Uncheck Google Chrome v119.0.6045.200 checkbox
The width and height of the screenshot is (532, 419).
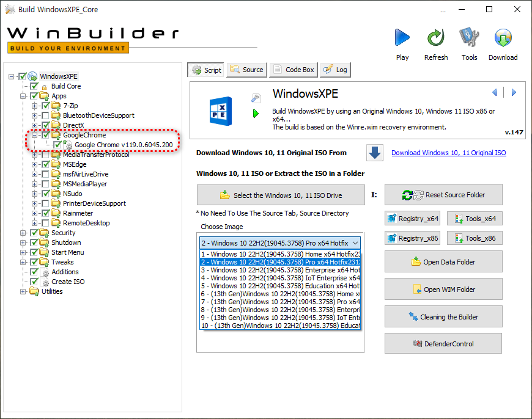pyautogui.click(x=57, y=145)
